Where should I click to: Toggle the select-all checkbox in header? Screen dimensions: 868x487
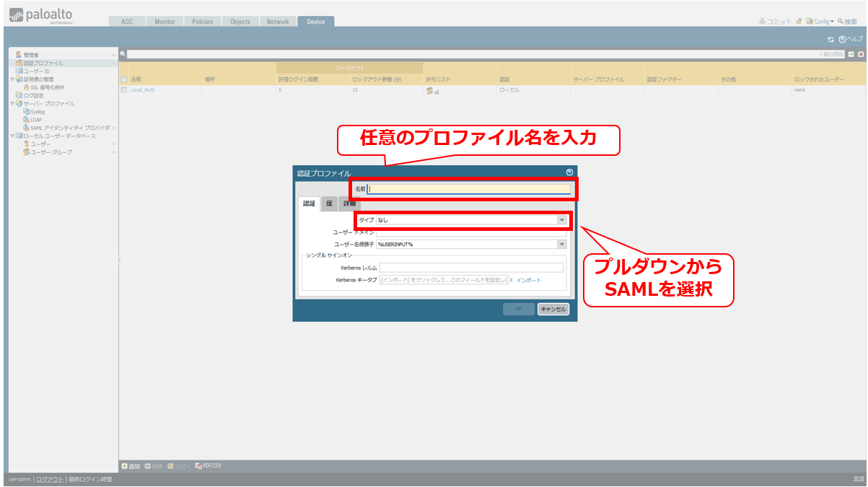click(x=124, y=79)
